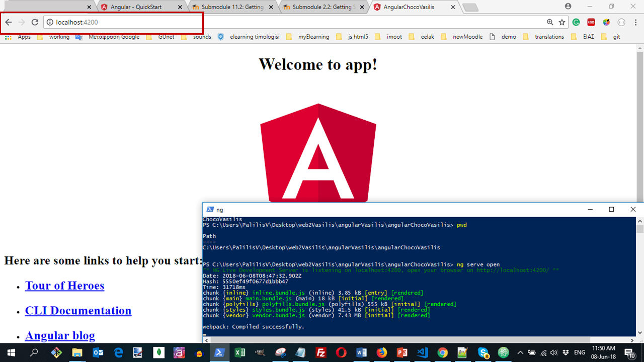Open the Tour of Heroes link

tap(64, 285)
